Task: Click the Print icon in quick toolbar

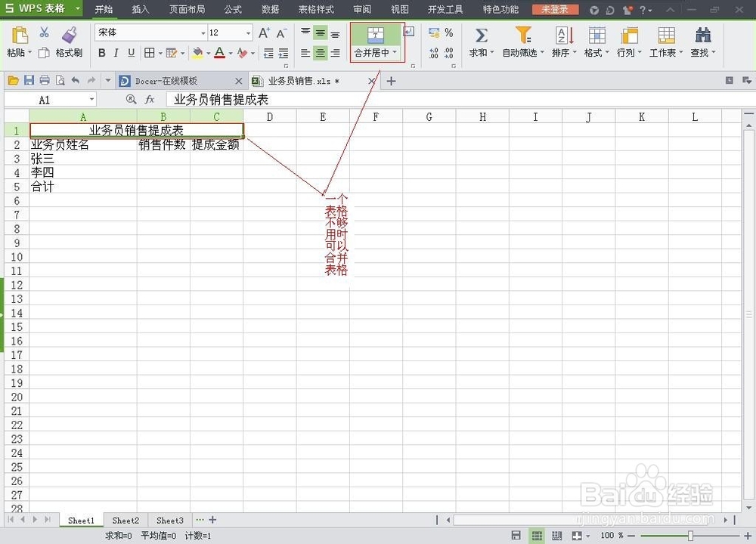Action: pos(45,81)
